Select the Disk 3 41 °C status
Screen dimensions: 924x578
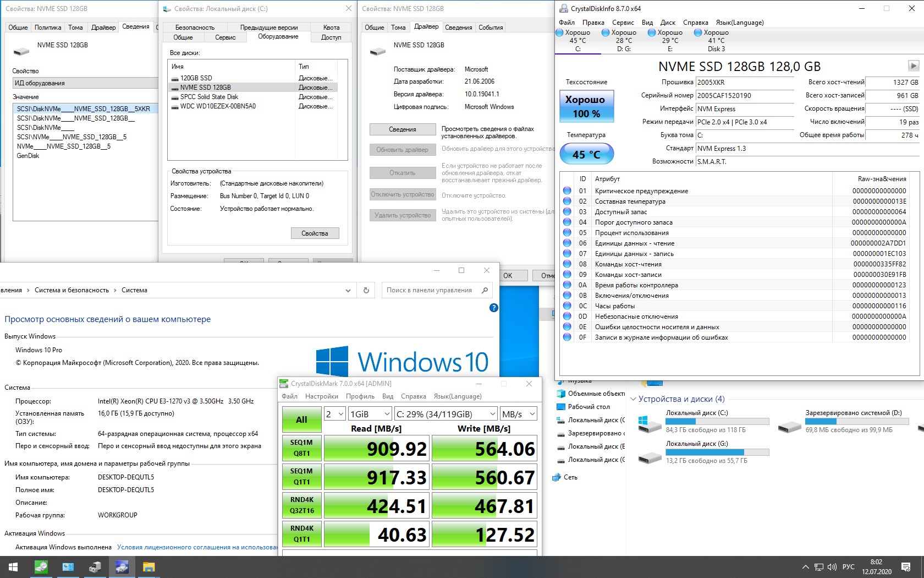tap(716, 41)
